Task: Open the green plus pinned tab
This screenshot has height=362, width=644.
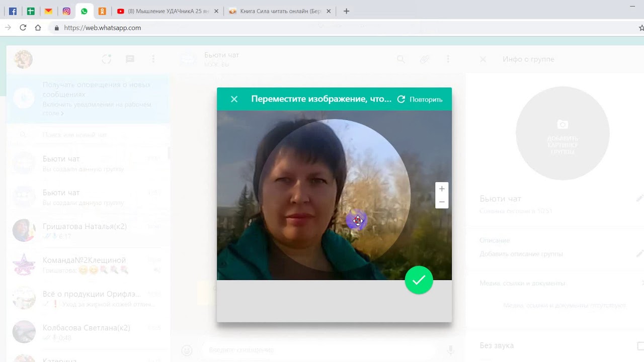Action: 31,11
